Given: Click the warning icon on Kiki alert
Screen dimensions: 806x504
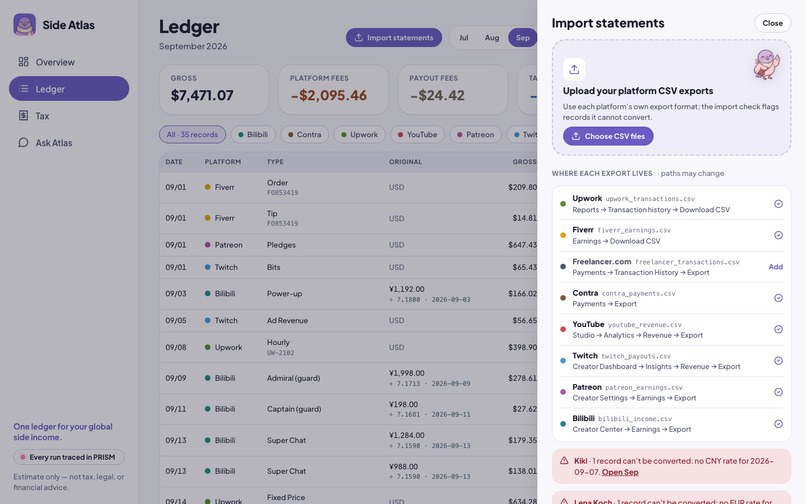Looking at the screenshot, I should (564, 461).
